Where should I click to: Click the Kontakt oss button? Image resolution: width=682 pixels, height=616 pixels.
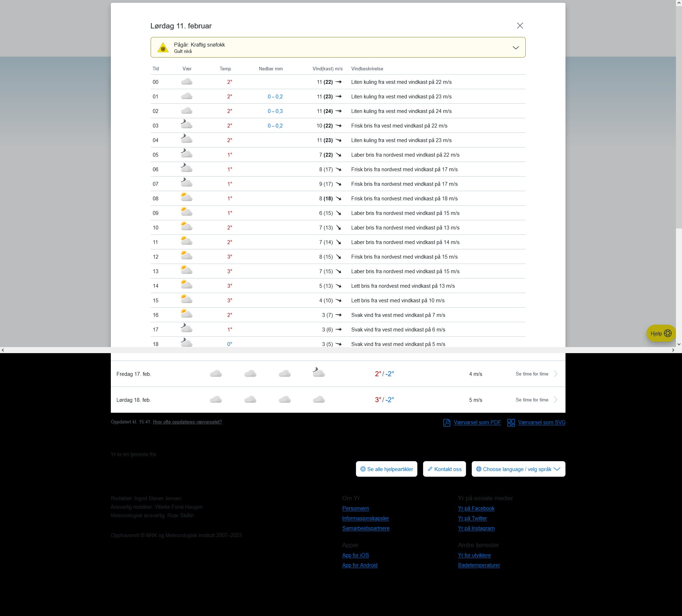coord(444,469)
